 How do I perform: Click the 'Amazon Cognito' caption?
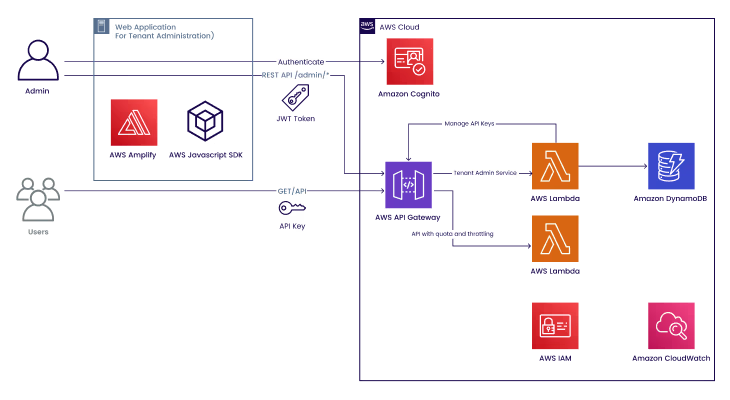tap(409, 94)
